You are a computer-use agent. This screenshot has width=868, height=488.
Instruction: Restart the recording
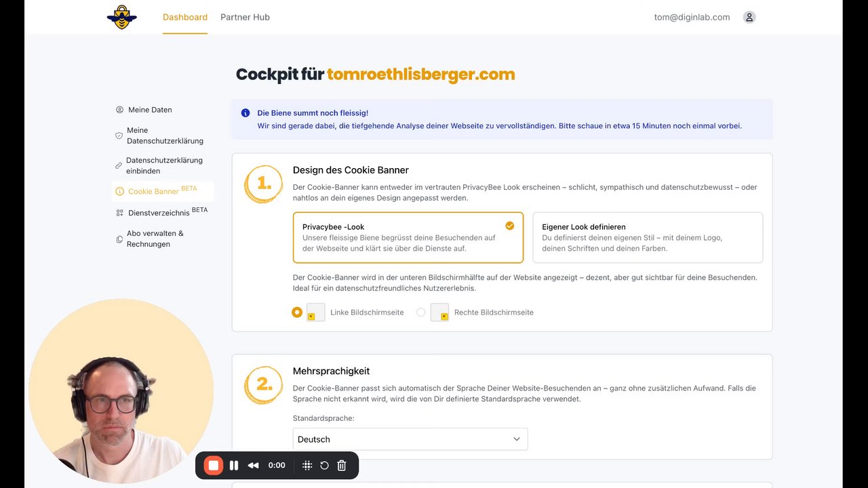pyautogui.click(x=324, y=466)
